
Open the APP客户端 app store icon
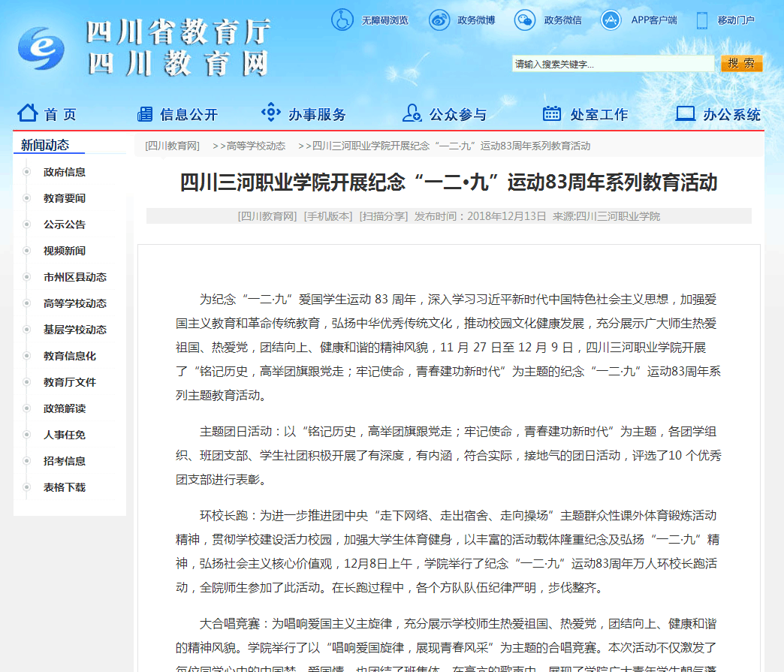click(x=611, y=20)
